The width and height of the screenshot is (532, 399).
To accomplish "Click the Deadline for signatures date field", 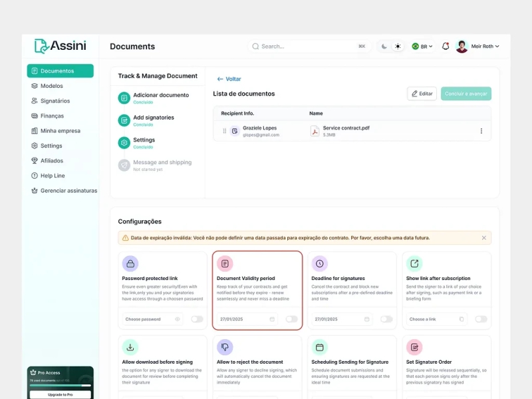I will pos(342,319).
